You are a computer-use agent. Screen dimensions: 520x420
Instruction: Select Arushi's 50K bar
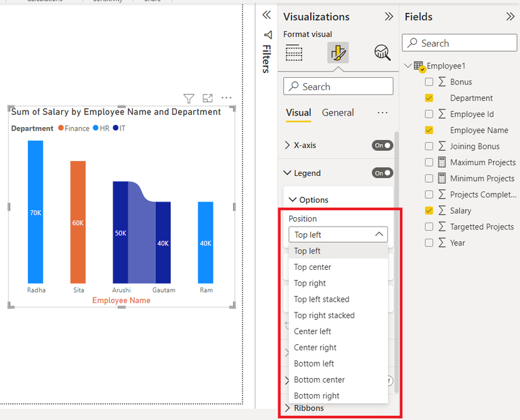[121, 232]
